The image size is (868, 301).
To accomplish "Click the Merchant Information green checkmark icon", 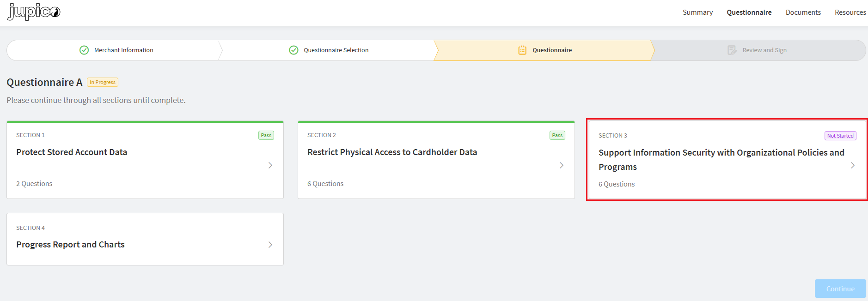I will click(84, 50).
